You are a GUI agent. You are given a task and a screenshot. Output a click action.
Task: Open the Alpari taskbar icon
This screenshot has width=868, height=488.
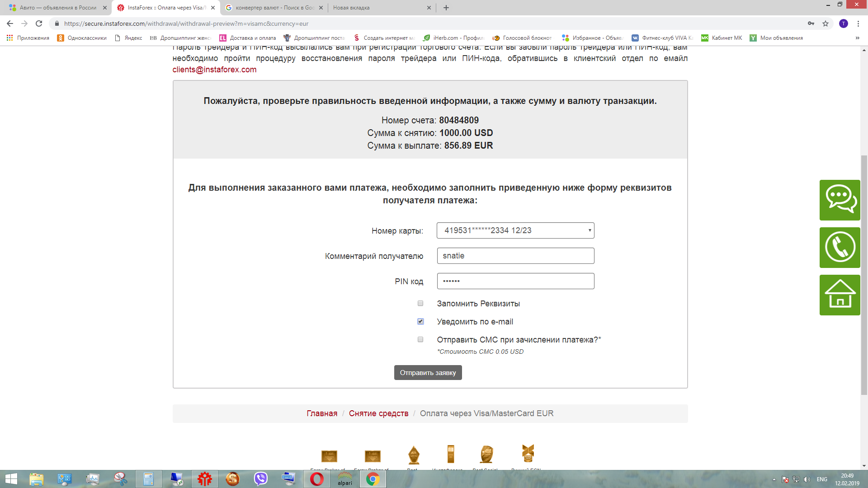point(344,479)
